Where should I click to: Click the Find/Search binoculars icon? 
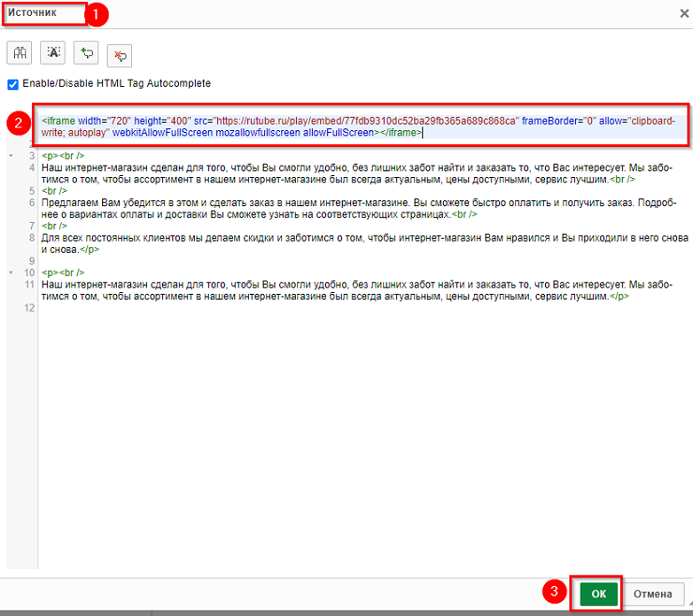(20, 53)
